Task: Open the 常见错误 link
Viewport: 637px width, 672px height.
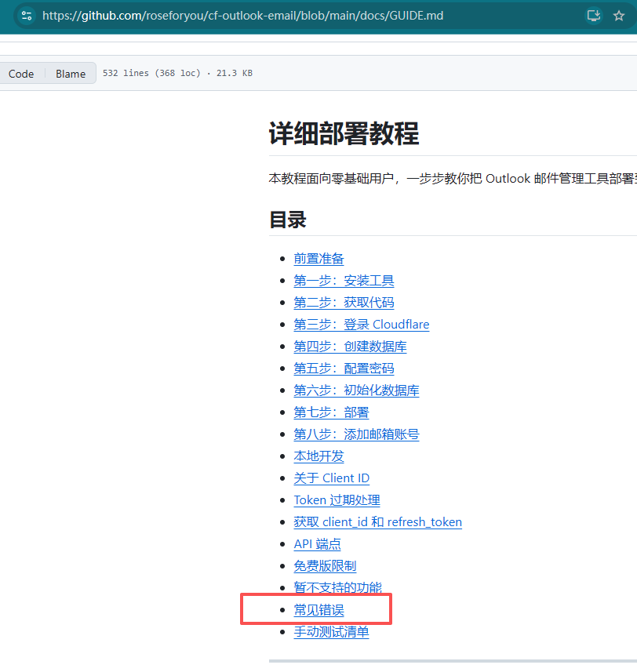Action: (x=318, y=610)
